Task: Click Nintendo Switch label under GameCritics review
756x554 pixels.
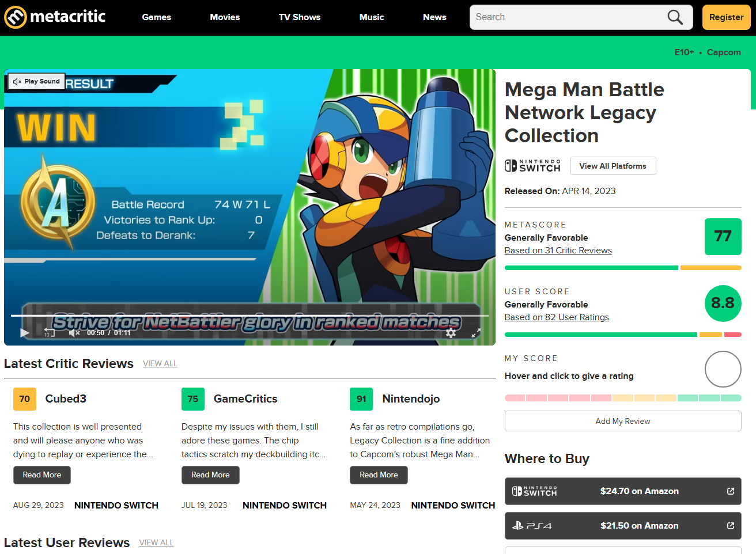Action: (x=285, y=506)
